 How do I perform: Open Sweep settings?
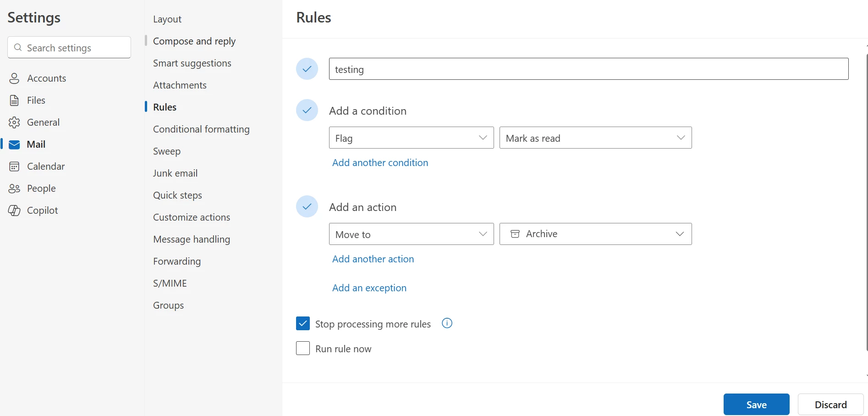tap(167, 151)
